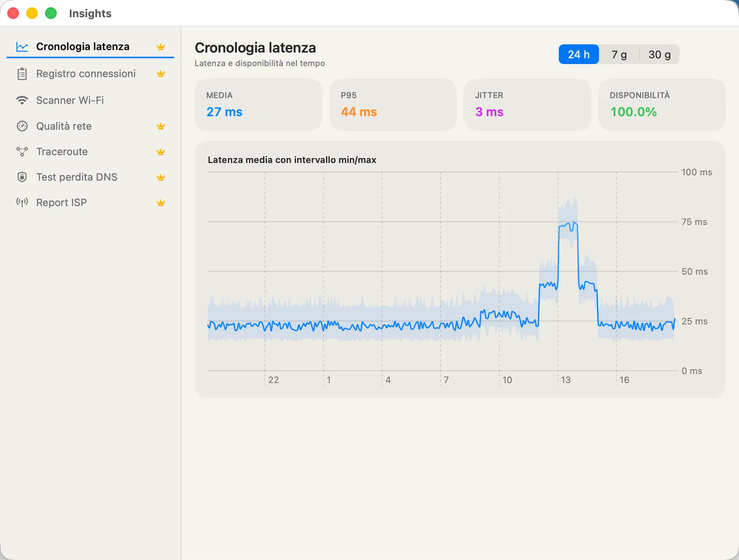
Task: Click crown badge next to Qualità rete
Action: tap(161, 126)
